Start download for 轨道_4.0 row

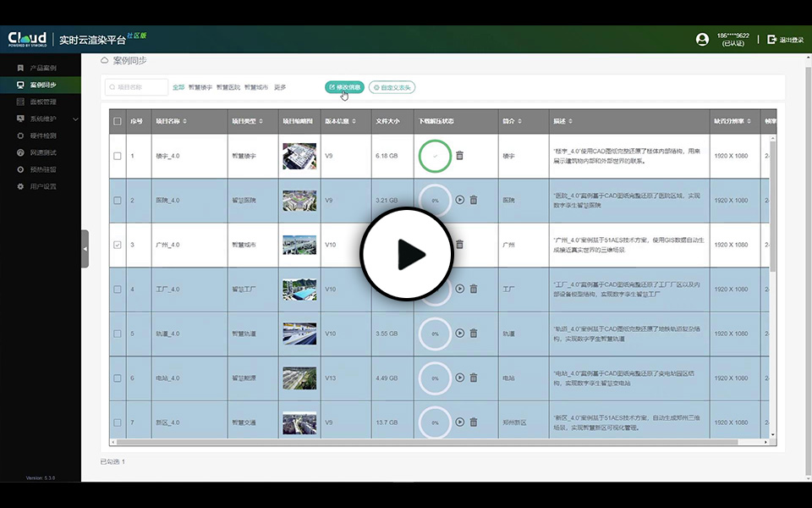460,334
